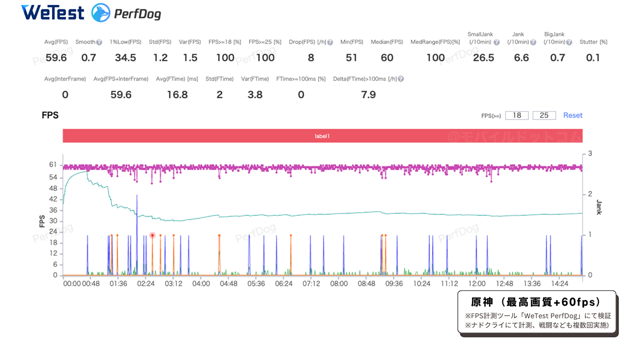644x340 pixels.
Task: Click the red highlighted jank point on chart
Action: click(153, 235)
